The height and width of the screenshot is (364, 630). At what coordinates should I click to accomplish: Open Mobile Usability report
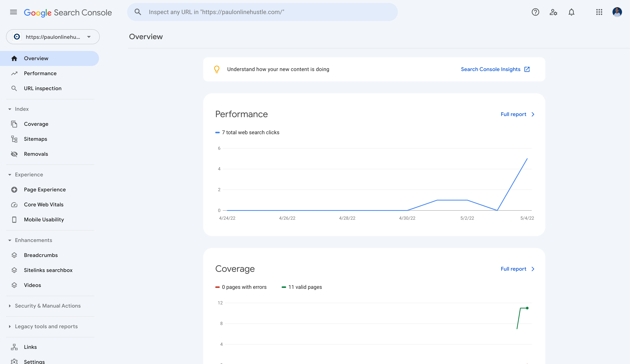(49, 219)
